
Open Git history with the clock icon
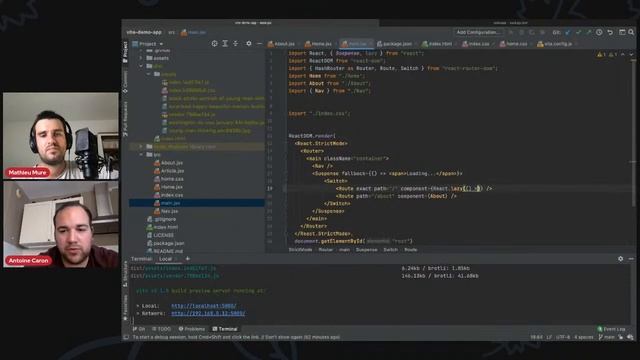(x=599, y=32)
